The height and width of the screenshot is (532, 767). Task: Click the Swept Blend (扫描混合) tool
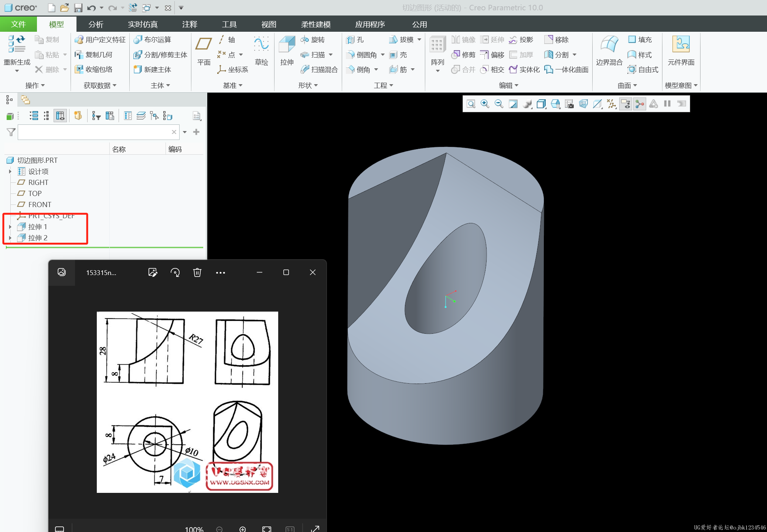[319, 69]
